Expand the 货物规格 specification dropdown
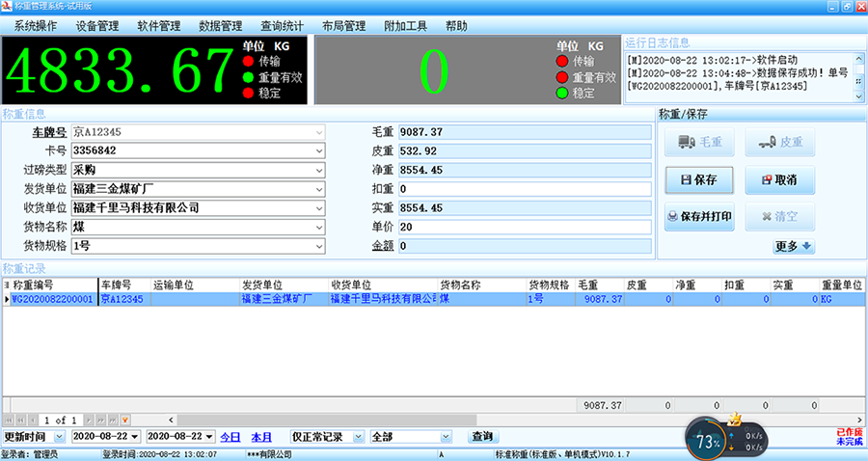868x461 pixels. pos(319,246)
